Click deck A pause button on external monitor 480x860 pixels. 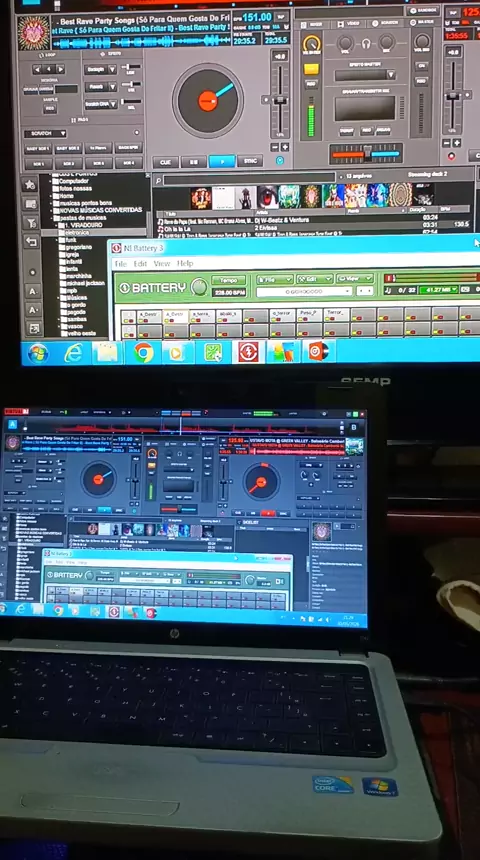click(194, 162)
